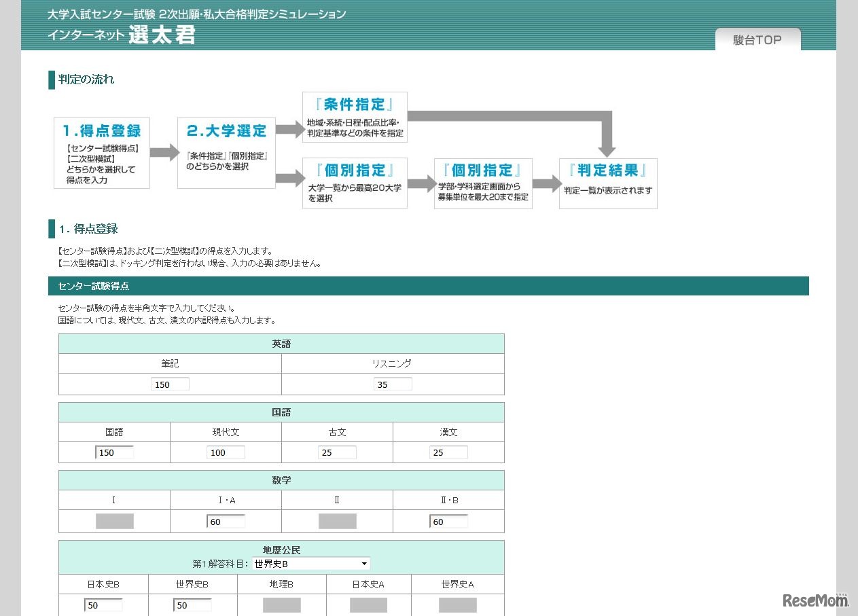Focus the 現代文 score input
The width and height of the screenshot is (858, 616).
click(226, 452)
